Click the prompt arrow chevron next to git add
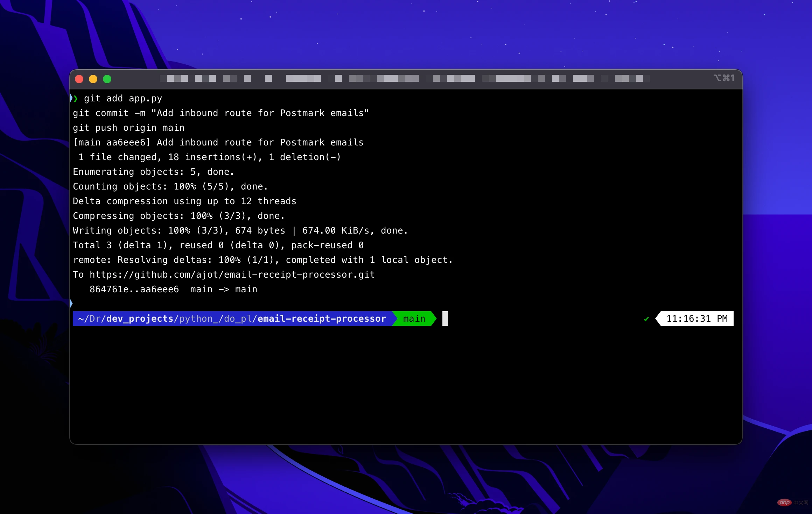The image size is (812, 514). click(75, 99)
